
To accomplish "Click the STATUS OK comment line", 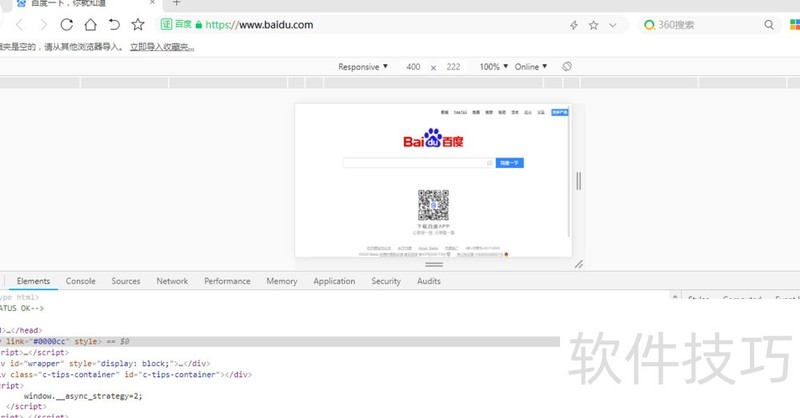I will tap(22, 308).
